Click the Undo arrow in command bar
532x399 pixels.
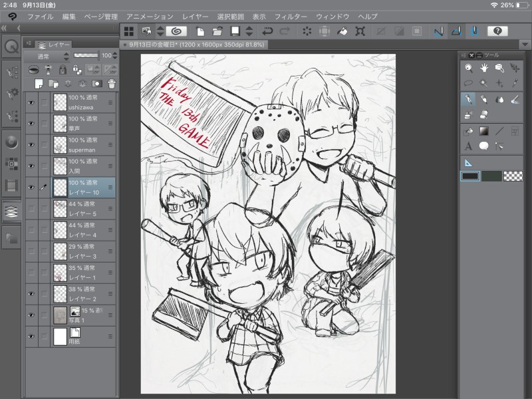point(267,31)
